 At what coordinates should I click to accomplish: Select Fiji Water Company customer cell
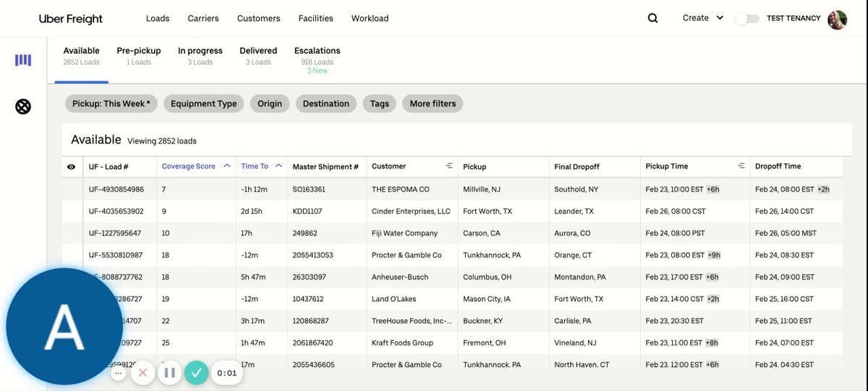405,233
